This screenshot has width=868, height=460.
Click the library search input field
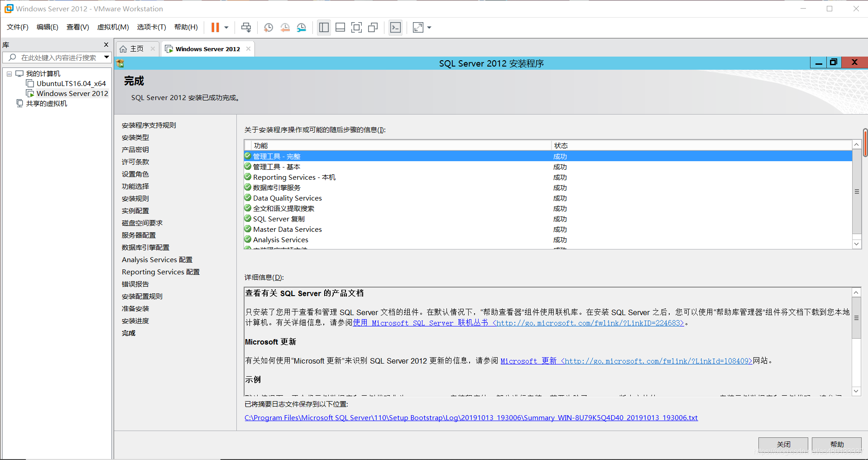[x=57, y=57]
